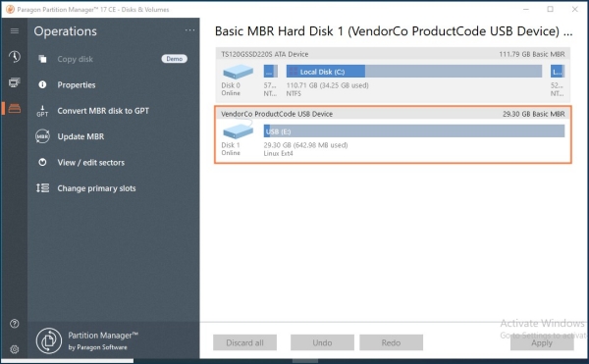Click the Convert MBR disk to GPT icon
This screenshot has width=589, height=364.
click(42, 111)
